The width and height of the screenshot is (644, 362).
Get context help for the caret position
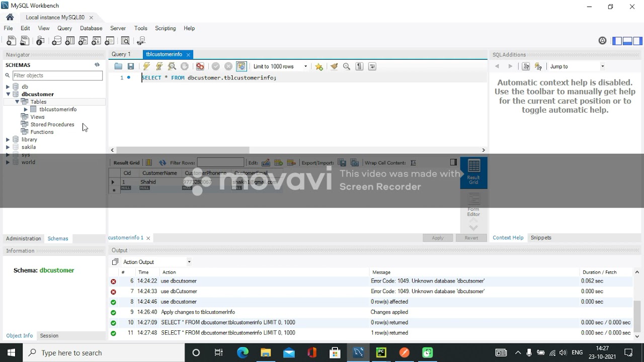[x=526, y=66]
